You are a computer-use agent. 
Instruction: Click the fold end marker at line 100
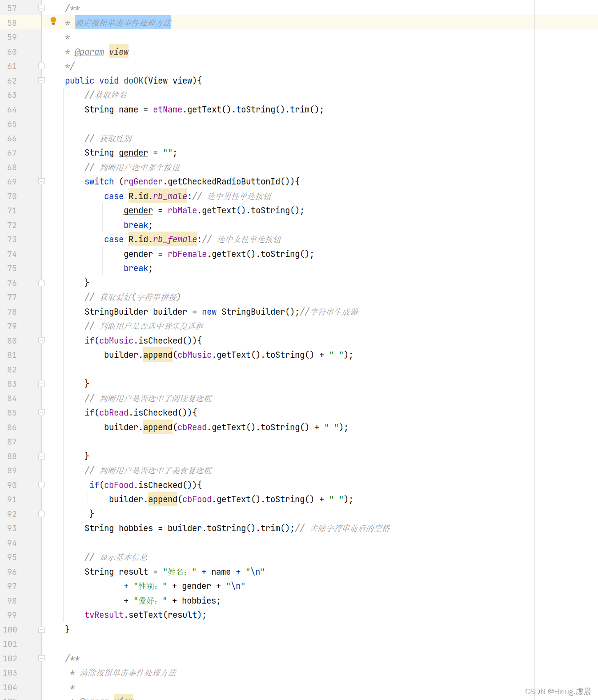point(41,629)
